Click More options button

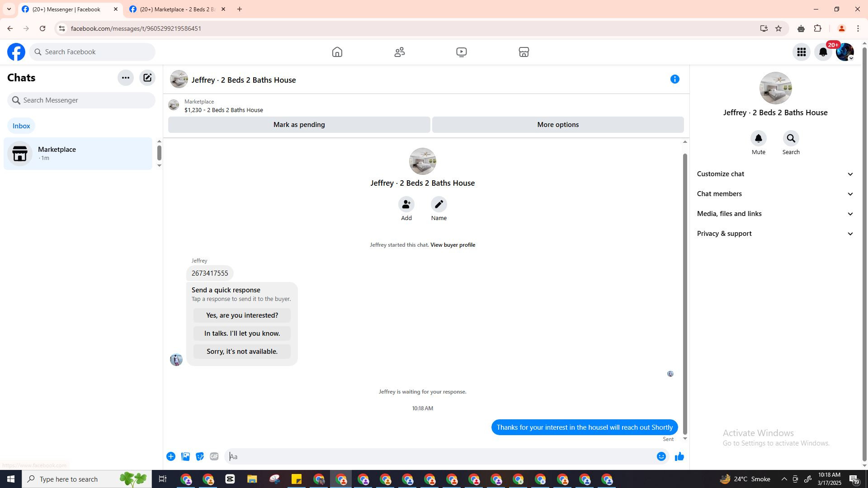[558, 125]
